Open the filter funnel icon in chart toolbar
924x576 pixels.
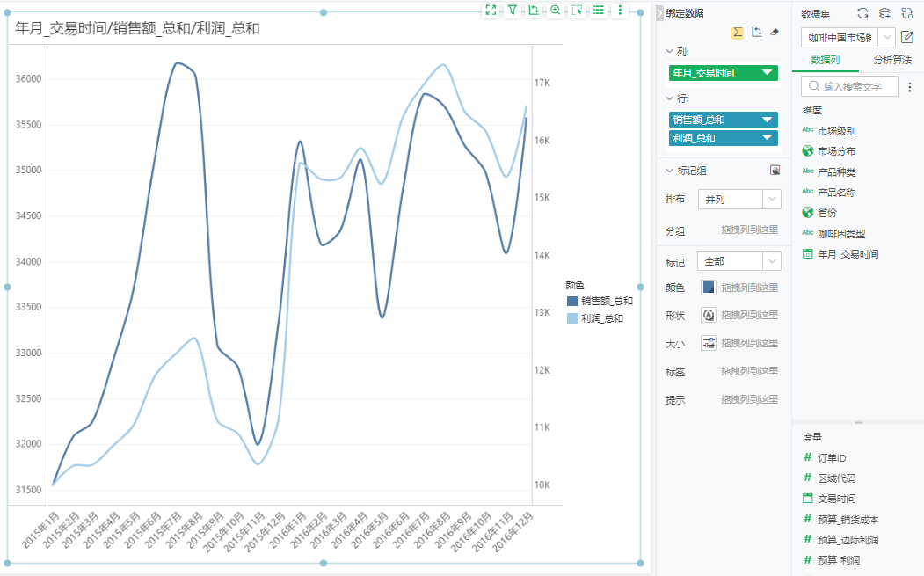click(512, 10)
